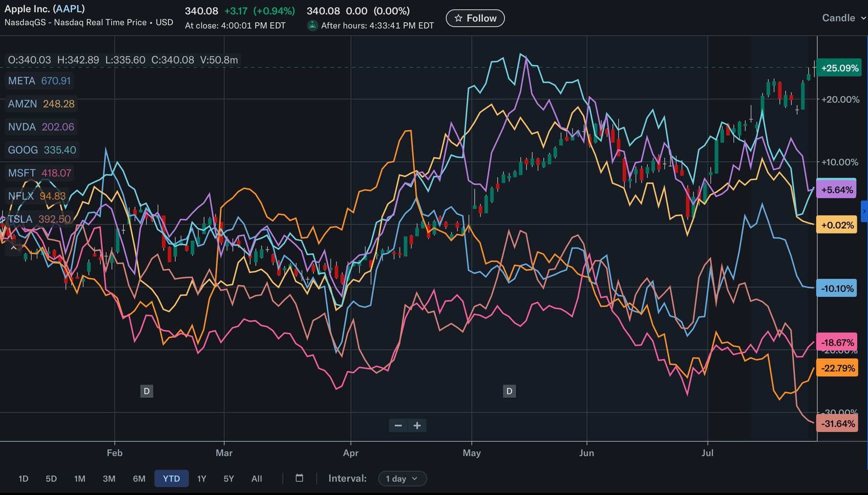
Task: Open the Candle chart type dropdown
Action: (844, 18)
